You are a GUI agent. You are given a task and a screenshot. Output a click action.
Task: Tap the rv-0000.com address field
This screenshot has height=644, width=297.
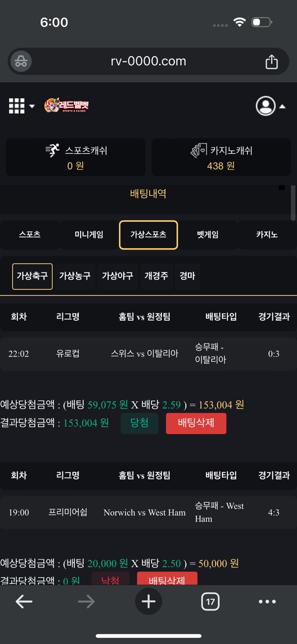[148, 61]
